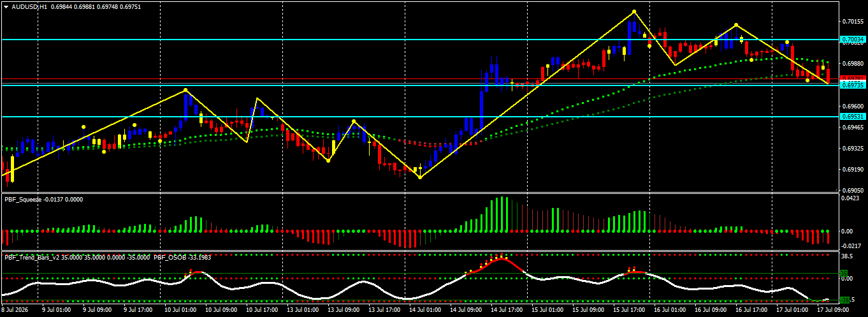Click the 0.69465 price scale value

pos(853,127)
